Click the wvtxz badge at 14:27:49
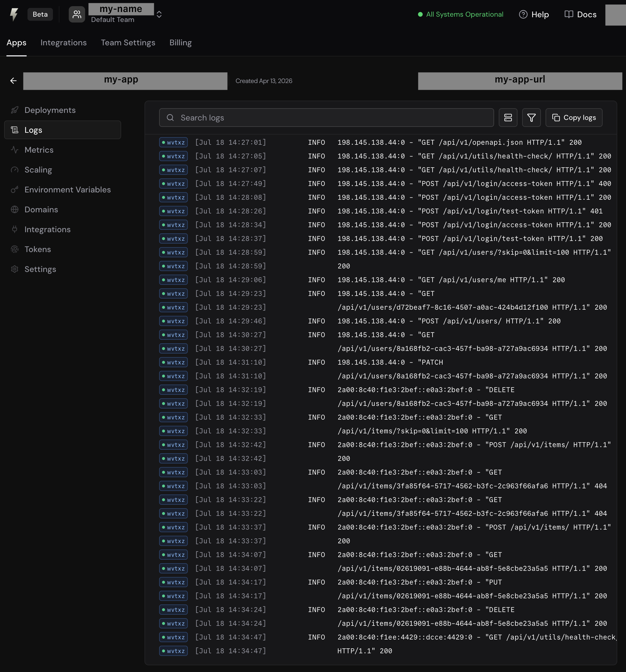Image resolution: width=626 pixels, height=672 pixels. coord(173,184)
